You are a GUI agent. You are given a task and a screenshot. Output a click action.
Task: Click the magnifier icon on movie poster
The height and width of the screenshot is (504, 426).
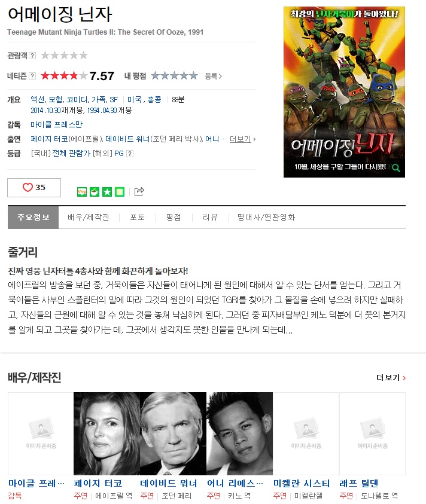click(396, 168)
